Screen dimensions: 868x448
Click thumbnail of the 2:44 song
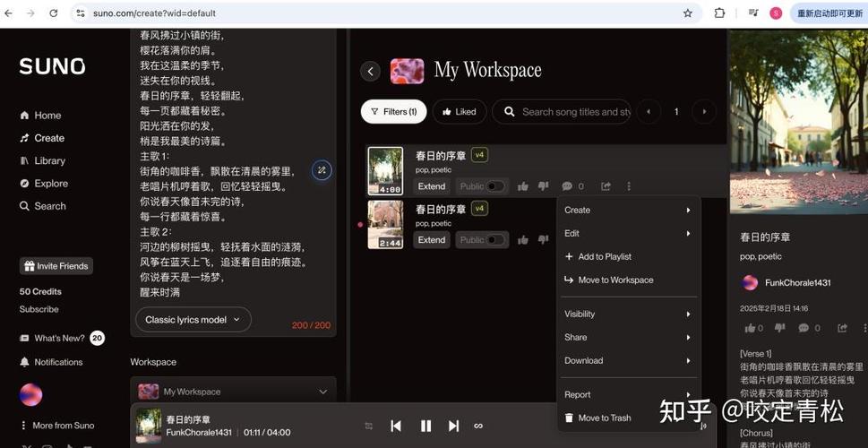click(385, 225)
